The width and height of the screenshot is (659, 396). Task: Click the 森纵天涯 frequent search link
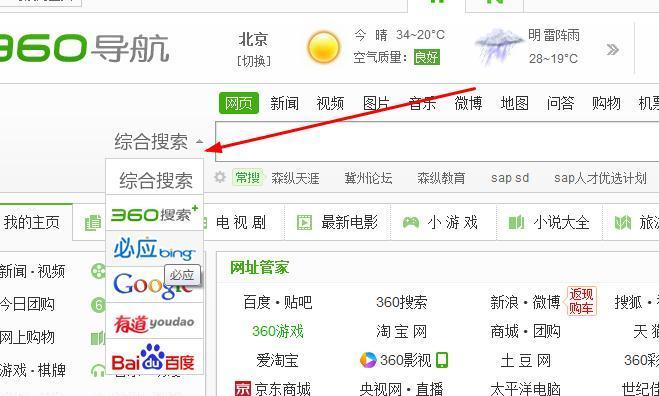295,178
